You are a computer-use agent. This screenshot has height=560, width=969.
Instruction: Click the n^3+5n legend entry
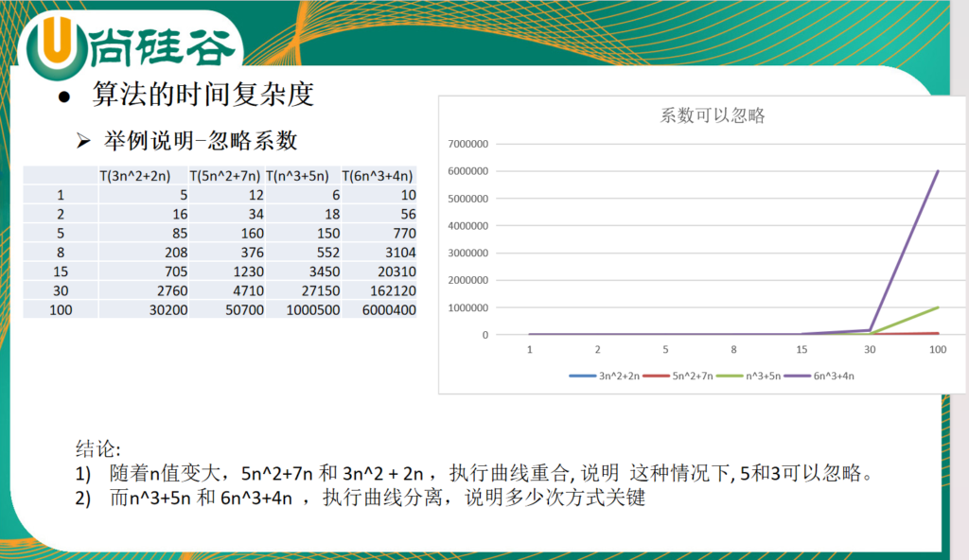(x=749, y=376)
